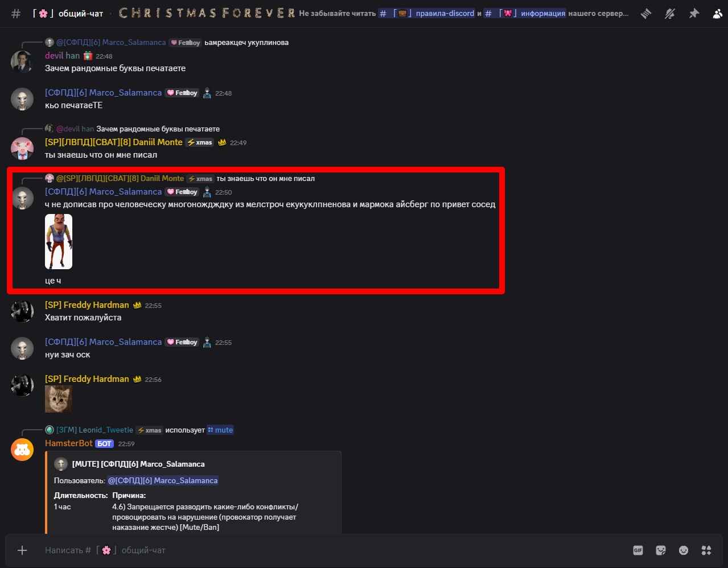Open devil han user profile name

(x=62, y=56)
